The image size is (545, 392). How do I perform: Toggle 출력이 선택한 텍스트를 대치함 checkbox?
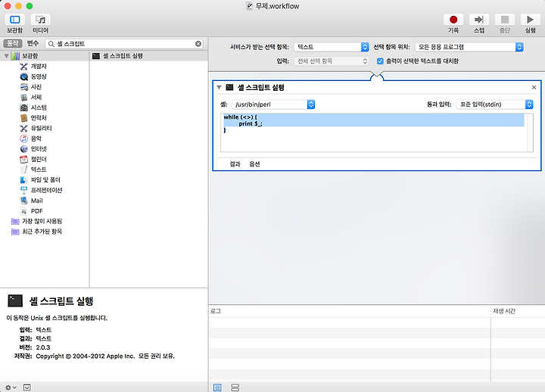(380, 61)
